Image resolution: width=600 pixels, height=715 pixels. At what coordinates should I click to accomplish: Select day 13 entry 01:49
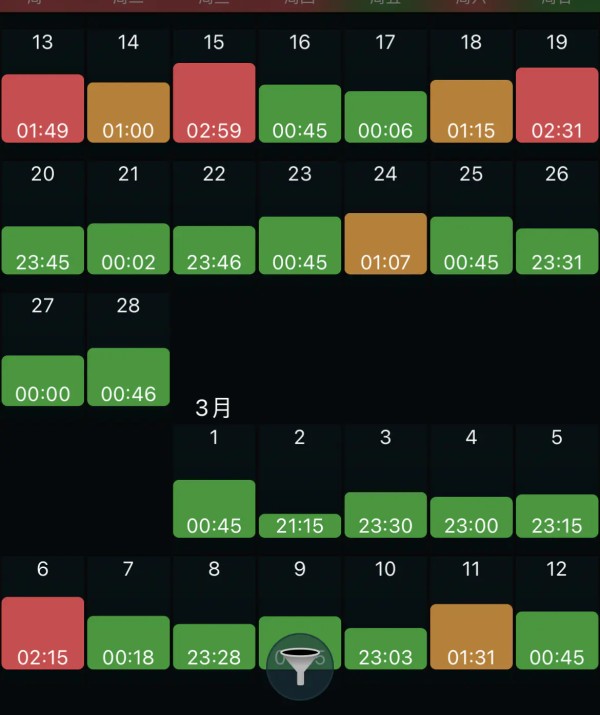click(x=43, y=109)
